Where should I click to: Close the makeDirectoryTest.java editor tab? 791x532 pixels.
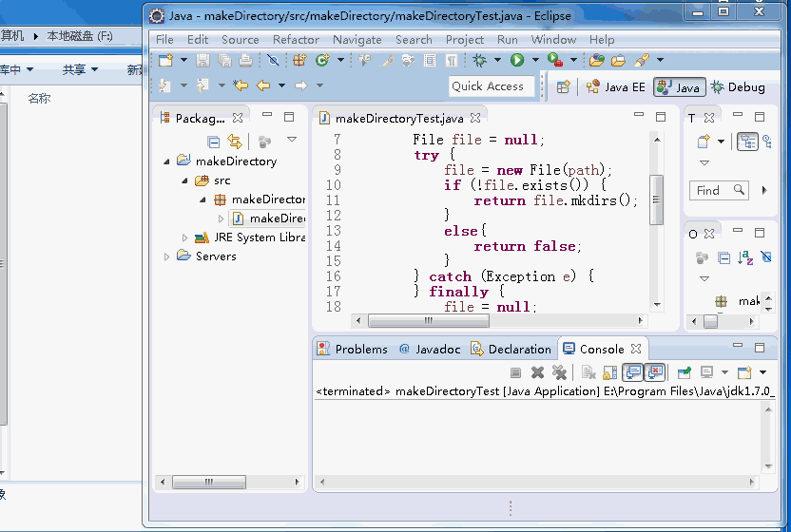point(474,118)
